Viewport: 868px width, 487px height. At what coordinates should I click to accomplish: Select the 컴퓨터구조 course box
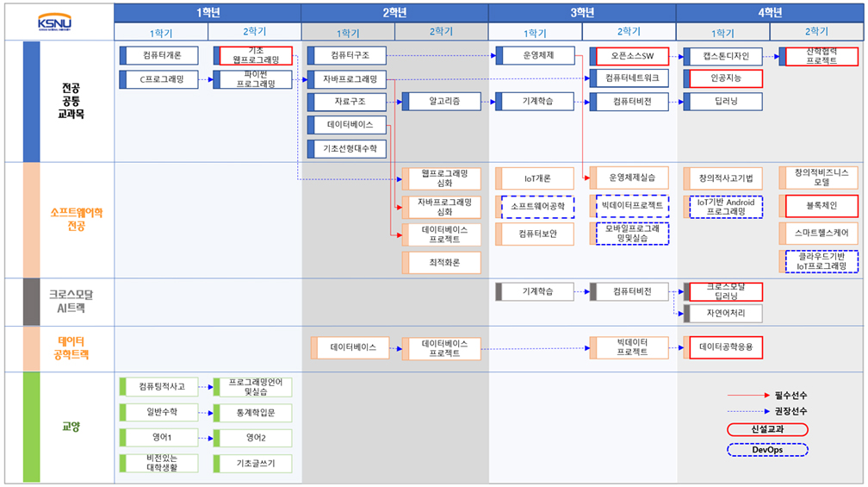pyautogui.click(x=346, y=55)
